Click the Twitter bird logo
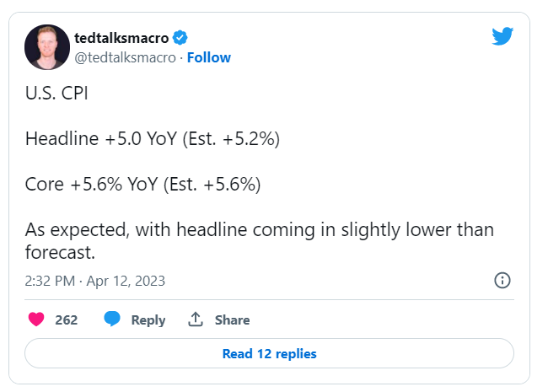 [502, 36]
